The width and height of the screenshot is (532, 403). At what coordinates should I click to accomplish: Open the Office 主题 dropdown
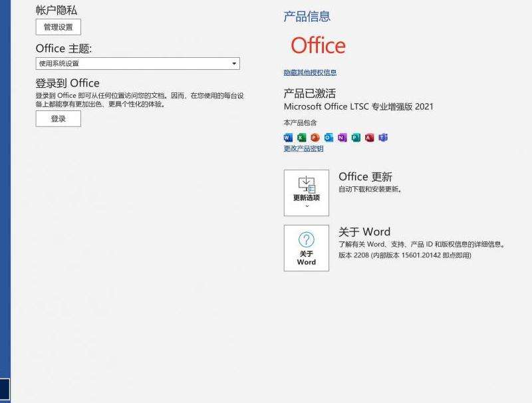click(138, 63)
